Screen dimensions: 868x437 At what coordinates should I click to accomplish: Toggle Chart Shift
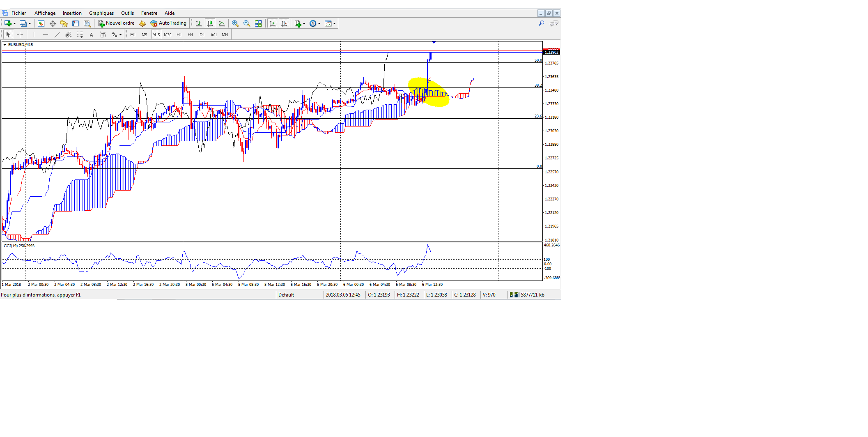point(284,23)
